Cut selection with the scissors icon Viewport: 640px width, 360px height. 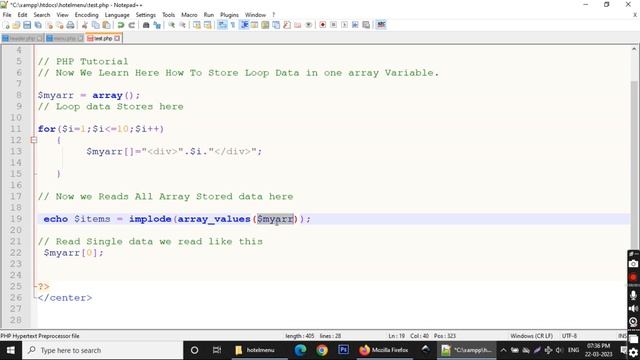tap(85, 25)
